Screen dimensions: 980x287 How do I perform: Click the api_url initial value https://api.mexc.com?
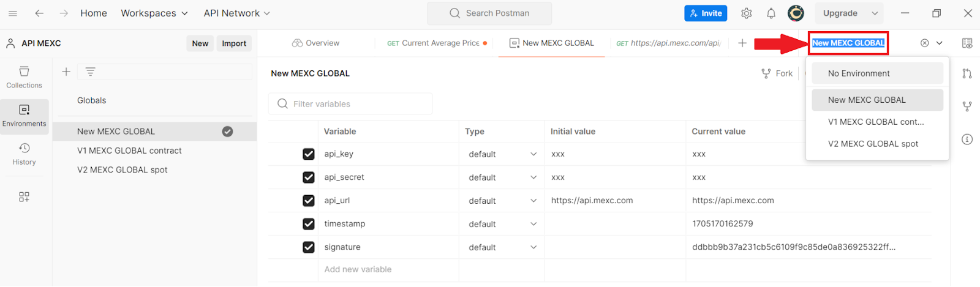point(592,201)
